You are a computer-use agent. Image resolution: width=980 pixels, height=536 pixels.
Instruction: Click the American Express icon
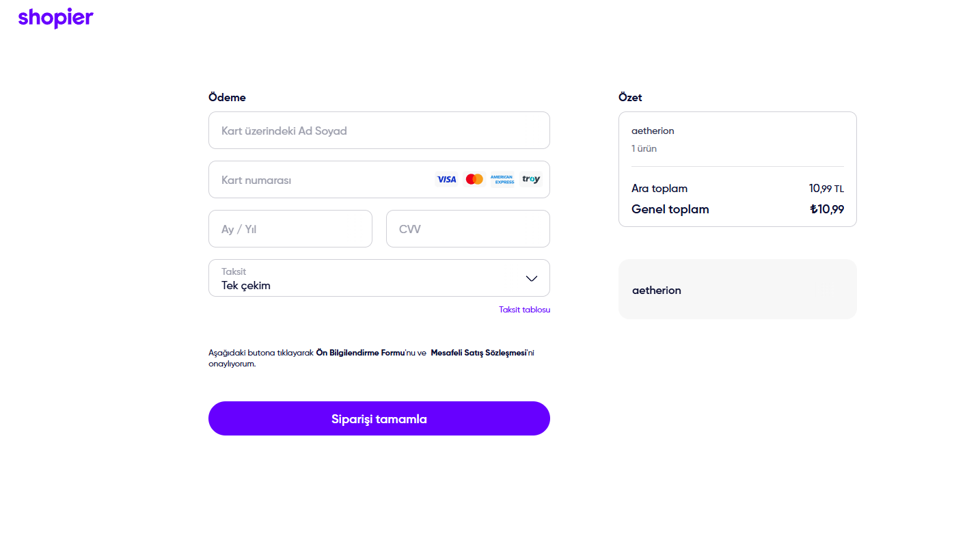[502, 179]
